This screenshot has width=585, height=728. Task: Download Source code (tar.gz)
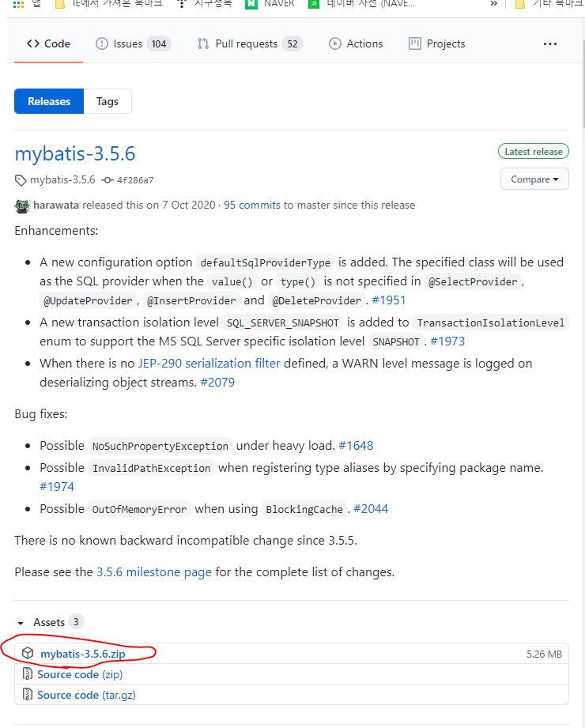(x=86, y=695)
